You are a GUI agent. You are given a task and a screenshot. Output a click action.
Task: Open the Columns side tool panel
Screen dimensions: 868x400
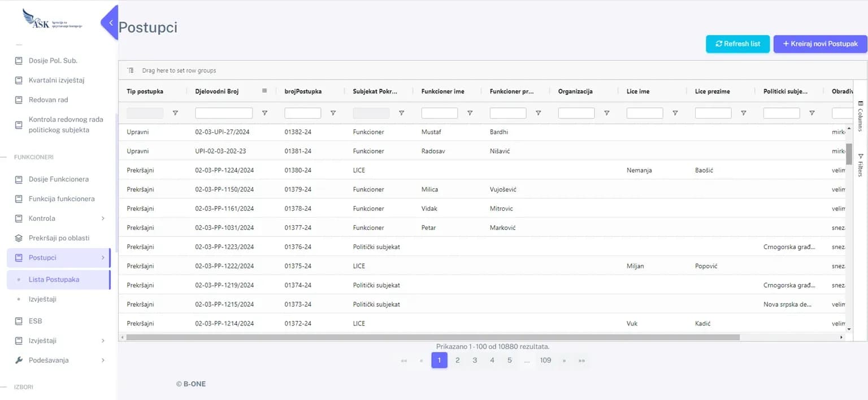[860, 116]
